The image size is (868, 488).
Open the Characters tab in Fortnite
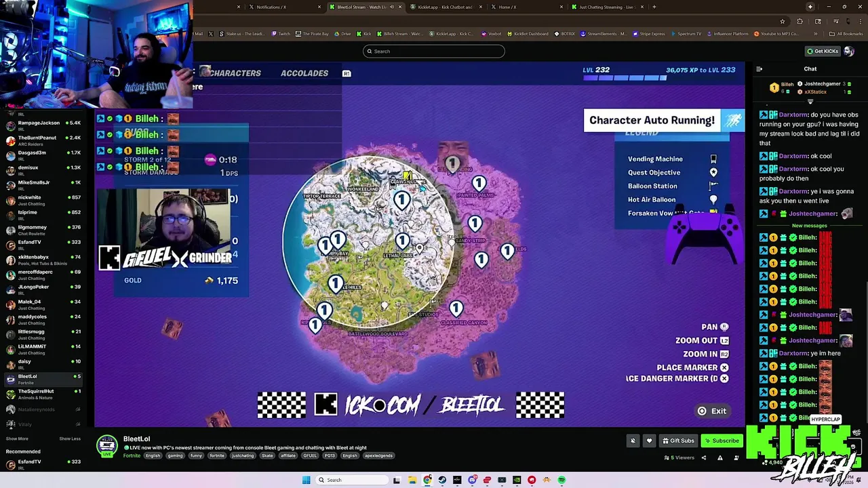pyautogui.click(x=235, y=73)
